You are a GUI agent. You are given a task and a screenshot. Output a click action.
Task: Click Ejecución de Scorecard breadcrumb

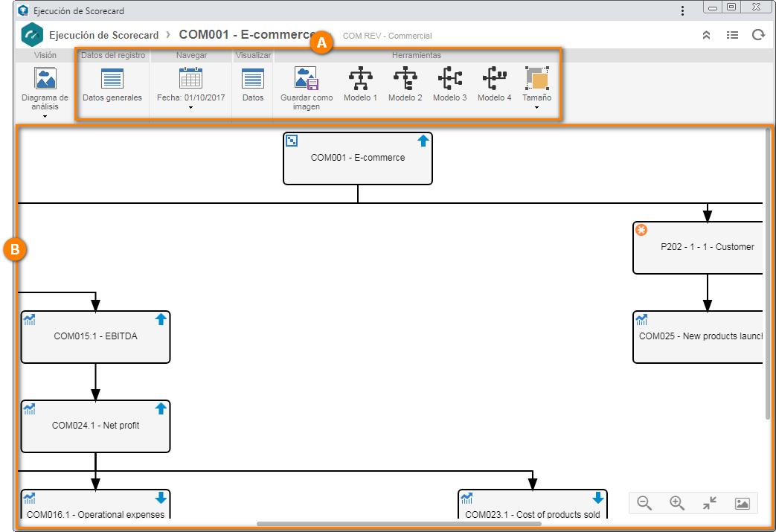[104, 35]
